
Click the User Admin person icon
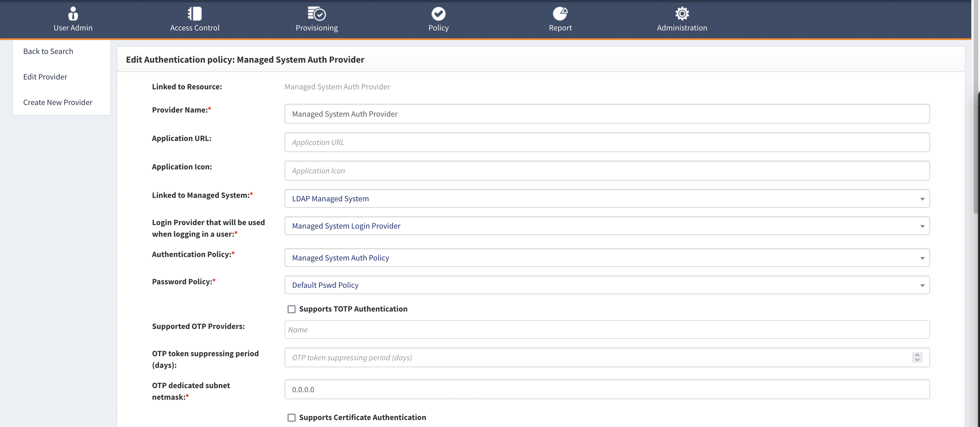pos(73,14)
